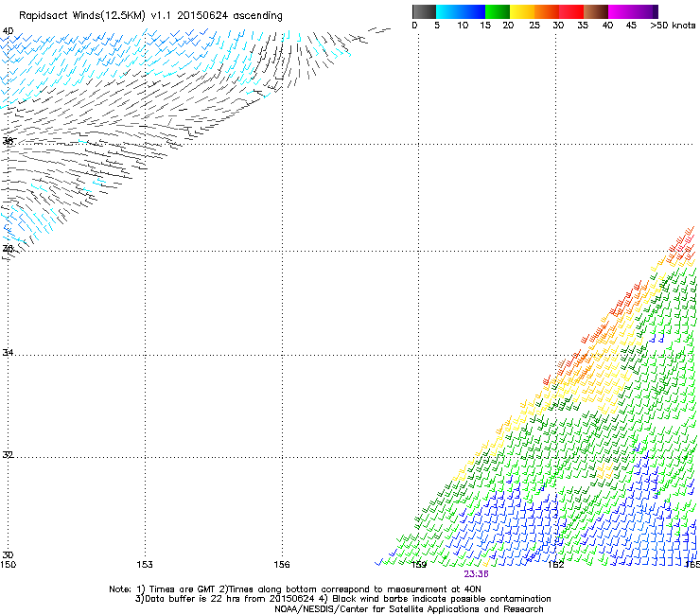Click the '162' longitude axis label
The width and height of the screenshot is (700, 615).
coord(556,565)
